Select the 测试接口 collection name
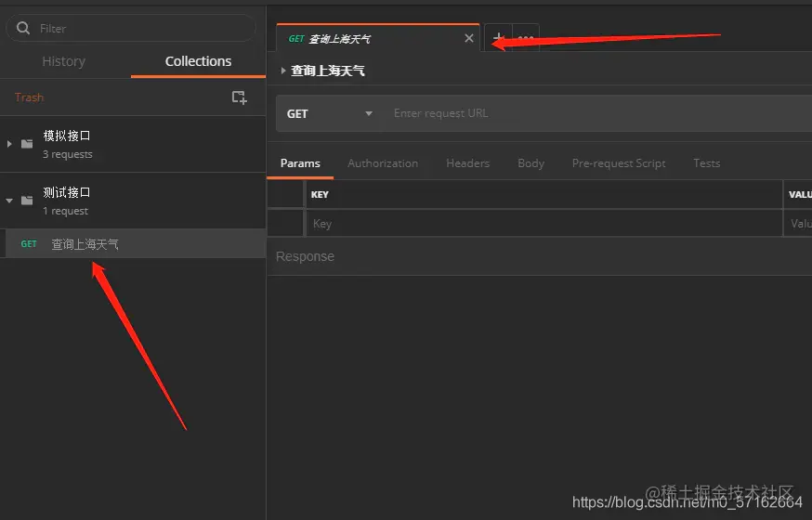 click(67, 192)
